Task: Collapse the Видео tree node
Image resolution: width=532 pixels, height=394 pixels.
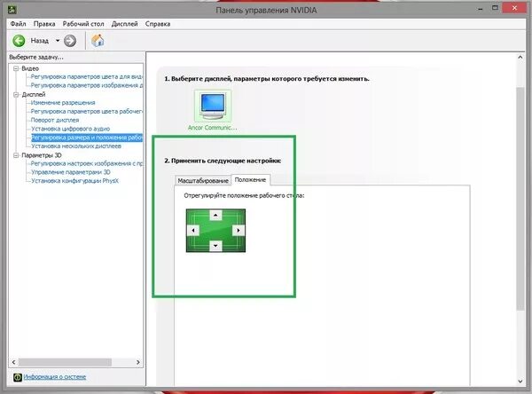Action: pos(16,68)
